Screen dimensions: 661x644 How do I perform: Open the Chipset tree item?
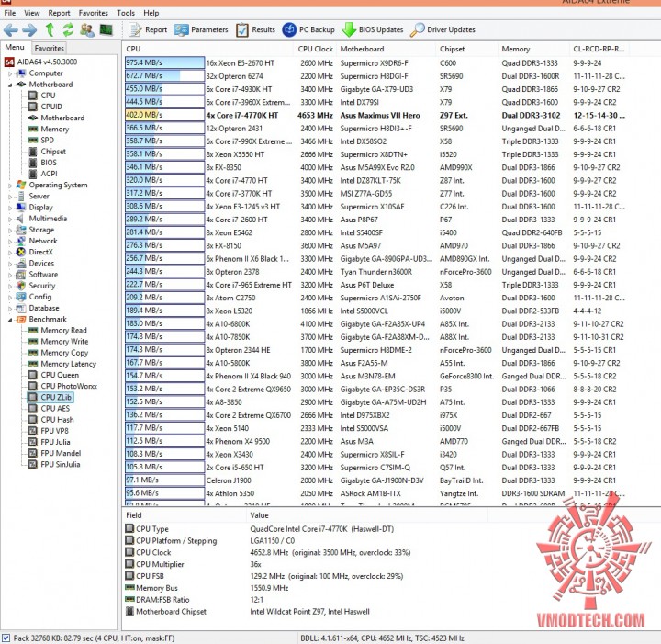pyautogui.click(x=47, y=151)
